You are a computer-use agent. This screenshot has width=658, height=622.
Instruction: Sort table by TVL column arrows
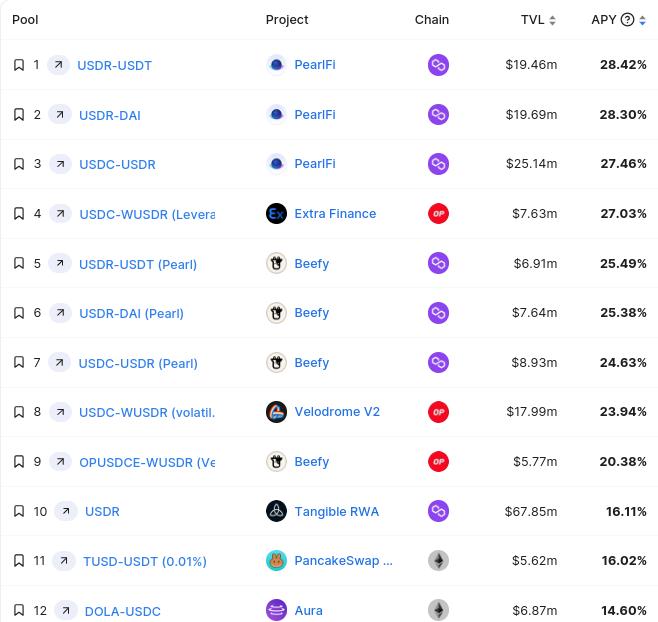point(553,20)
